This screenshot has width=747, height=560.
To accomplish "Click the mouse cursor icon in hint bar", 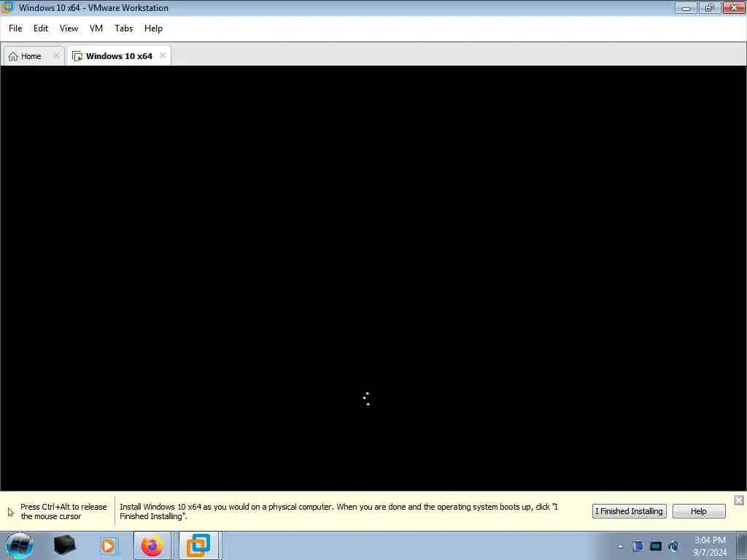I will pos(11,513).
